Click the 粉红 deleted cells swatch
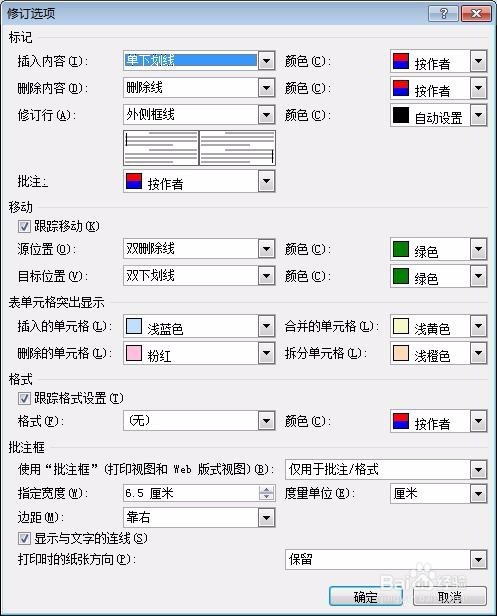The width and height of the screenshot is (497, 616). tap(134, 353)
